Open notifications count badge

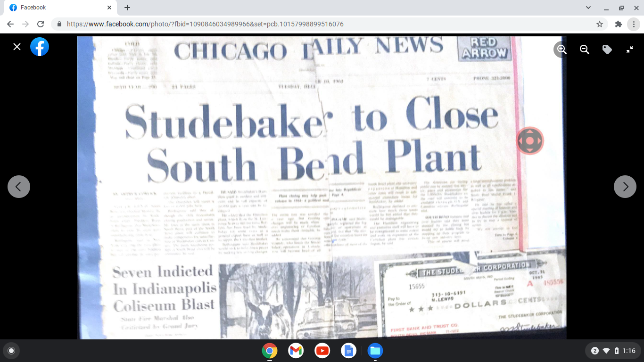click(x=595, y=351)
